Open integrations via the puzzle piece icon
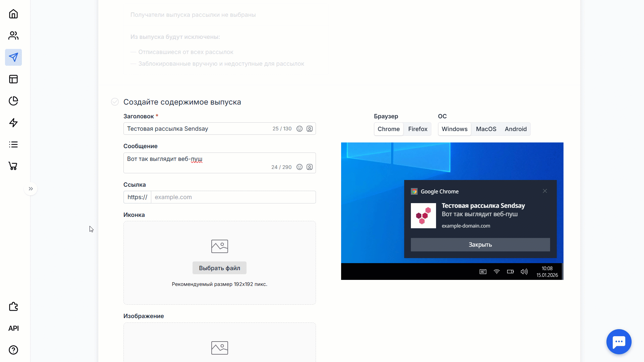 coord(13,307)
